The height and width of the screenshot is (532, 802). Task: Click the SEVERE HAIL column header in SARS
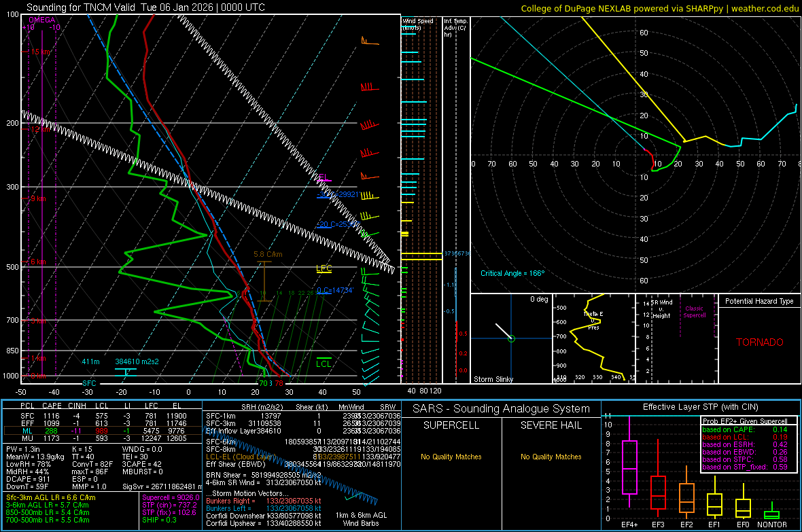549,425
